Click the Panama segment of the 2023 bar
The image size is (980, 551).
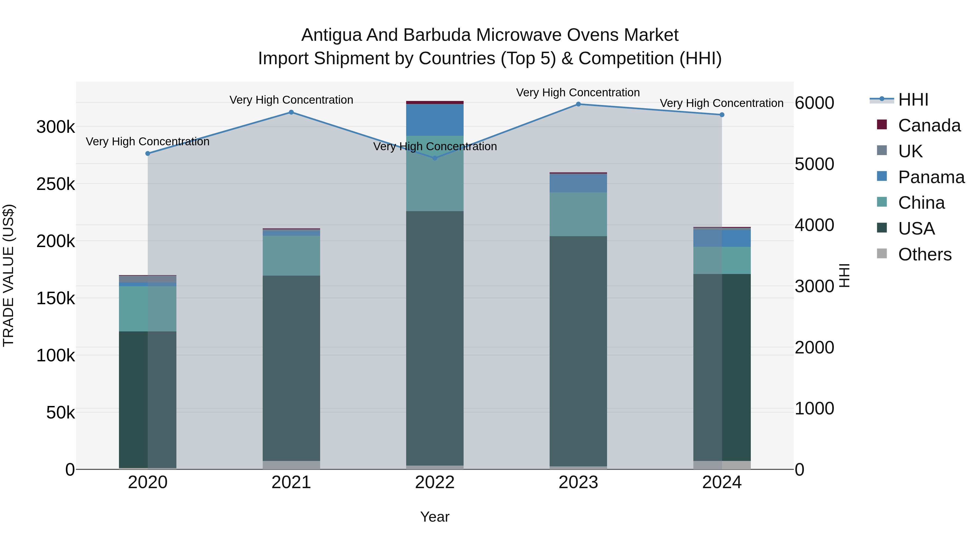[578, 183]
